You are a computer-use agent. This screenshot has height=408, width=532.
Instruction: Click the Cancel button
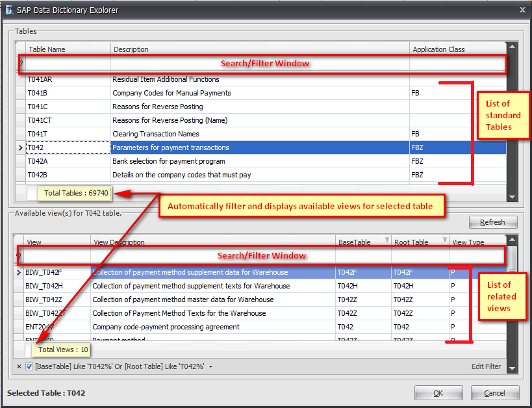494,392
